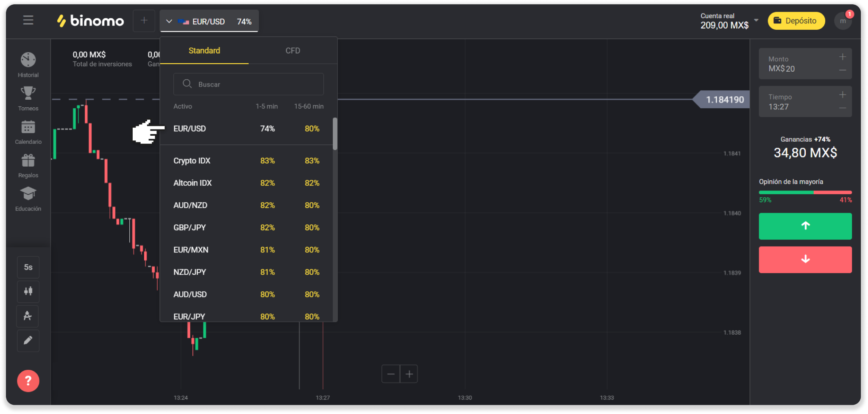Select the candlestick chart type icon
This screenshot has width=868, height=414.
pos(28,291)
